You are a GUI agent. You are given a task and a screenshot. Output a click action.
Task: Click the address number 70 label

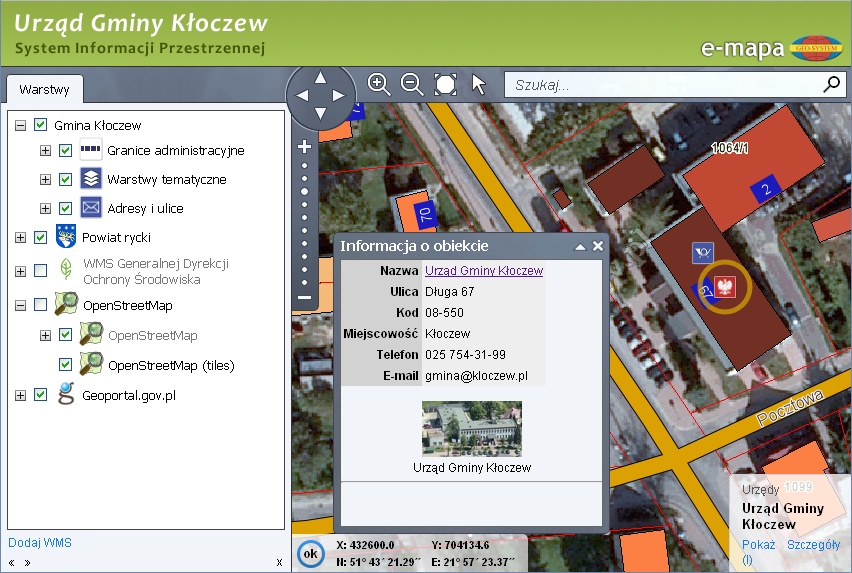425,214
